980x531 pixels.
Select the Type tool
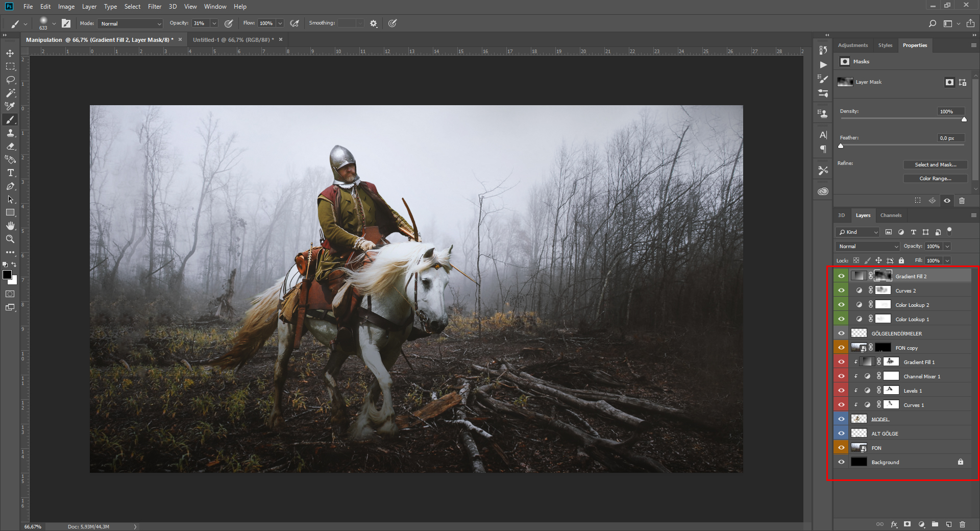coord(10,173)
